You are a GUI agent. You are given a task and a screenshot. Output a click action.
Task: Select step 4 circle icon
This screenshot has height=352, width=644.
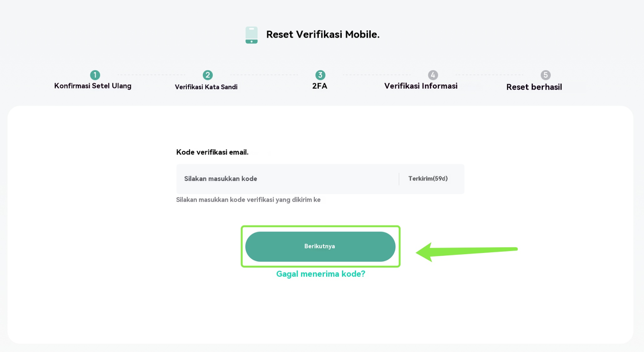[433, 75]
